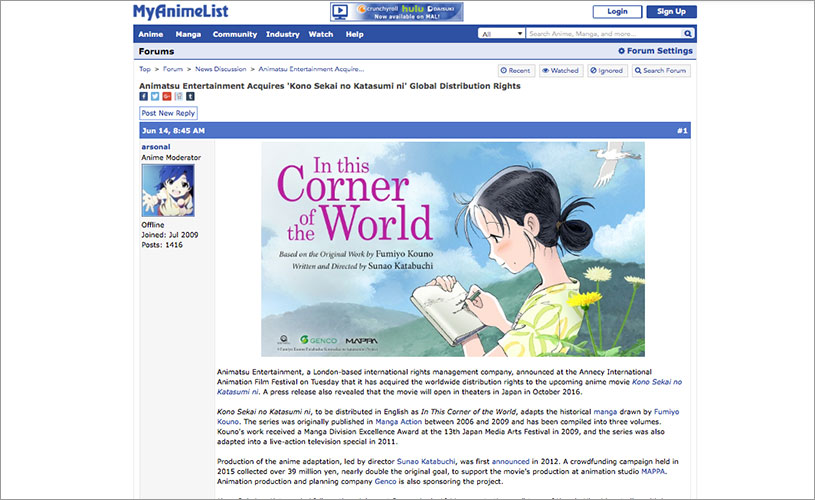
Task: Click arsonal's avatar image
Action: coord(168,191)
